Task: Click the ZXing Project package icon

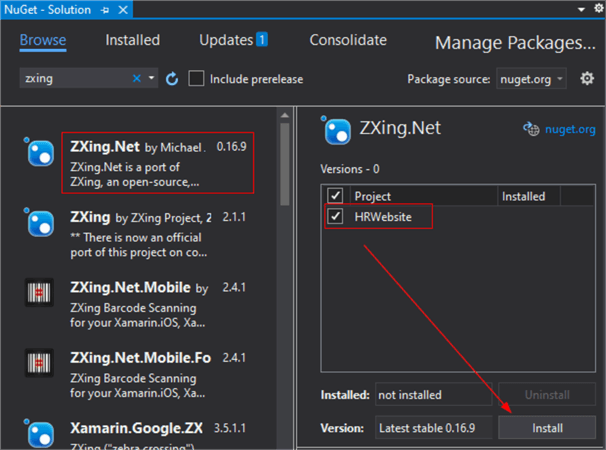Action: pyautogui.click(x=39, y=223)
